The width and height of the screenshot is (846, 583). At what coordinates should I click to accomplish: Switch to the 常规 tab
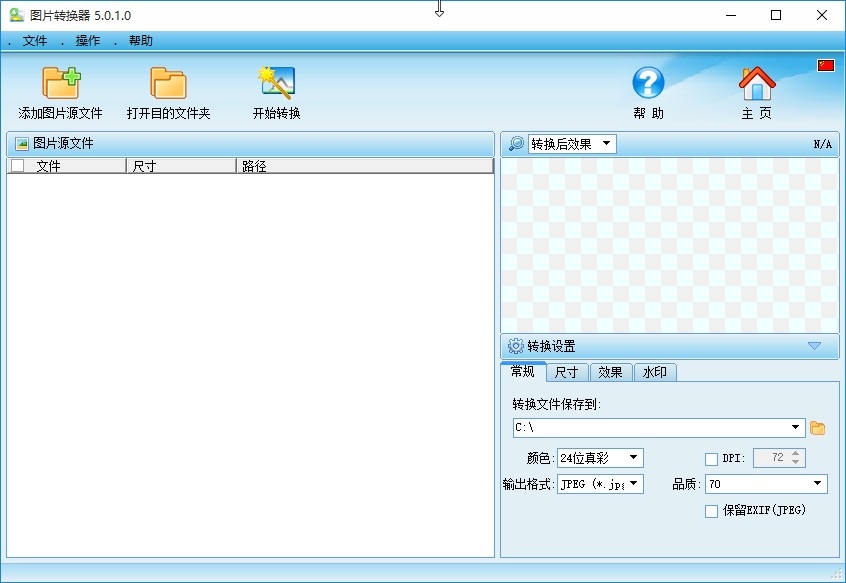point(523,371)
